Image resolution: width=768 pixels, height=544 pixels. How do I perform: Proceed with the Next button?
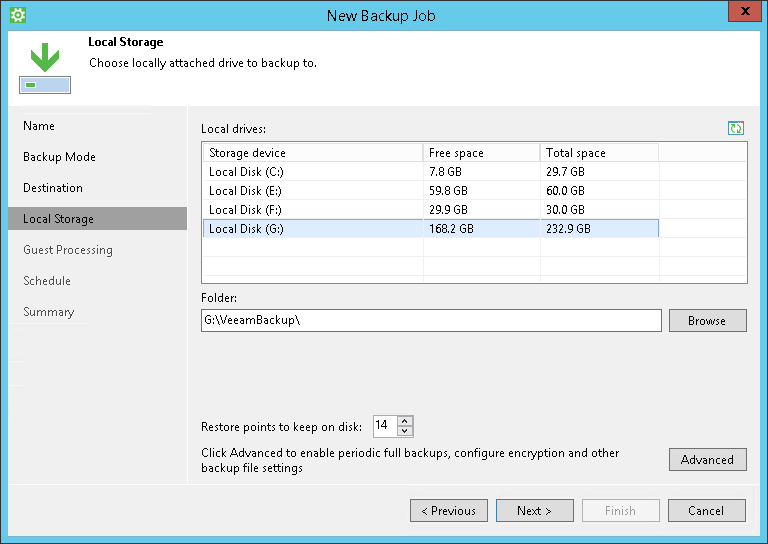point(535,511)
